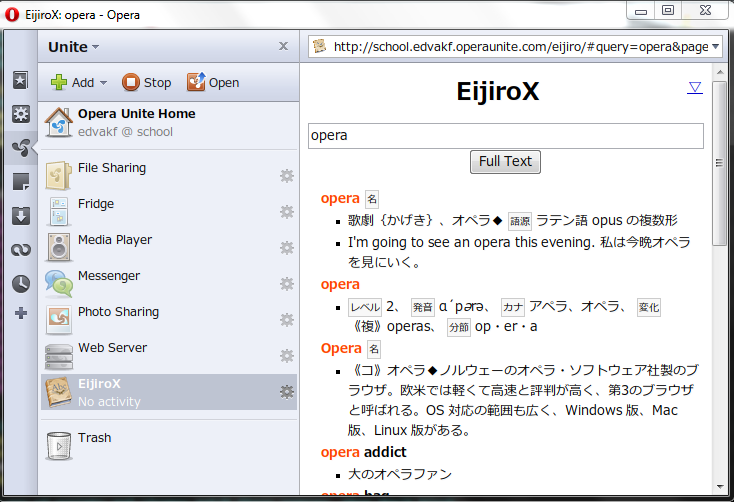
Task: Click the scrollbar down arrow
Action: point(720,487)
